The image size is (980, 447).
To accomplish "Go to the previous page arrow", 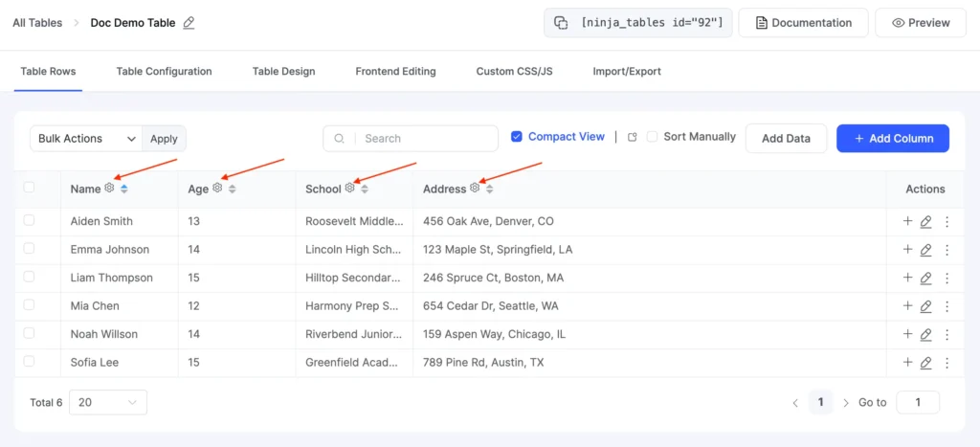I will click(795, 403).
